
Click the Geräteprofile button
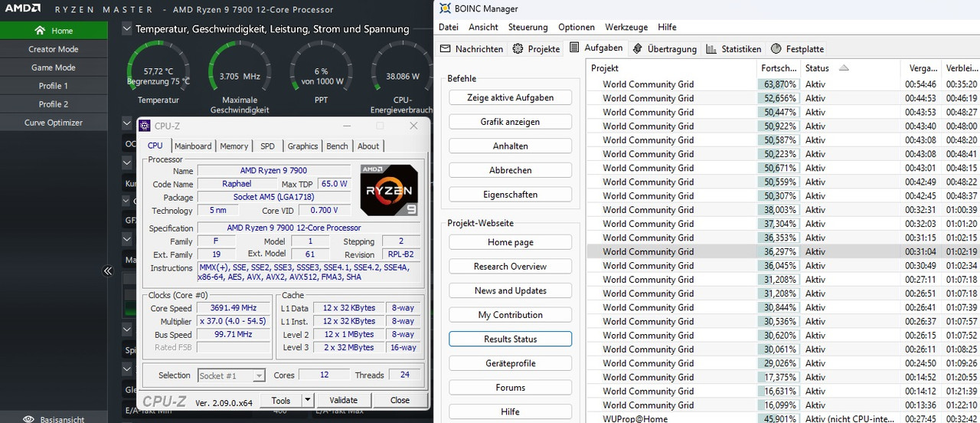[510, 363]
